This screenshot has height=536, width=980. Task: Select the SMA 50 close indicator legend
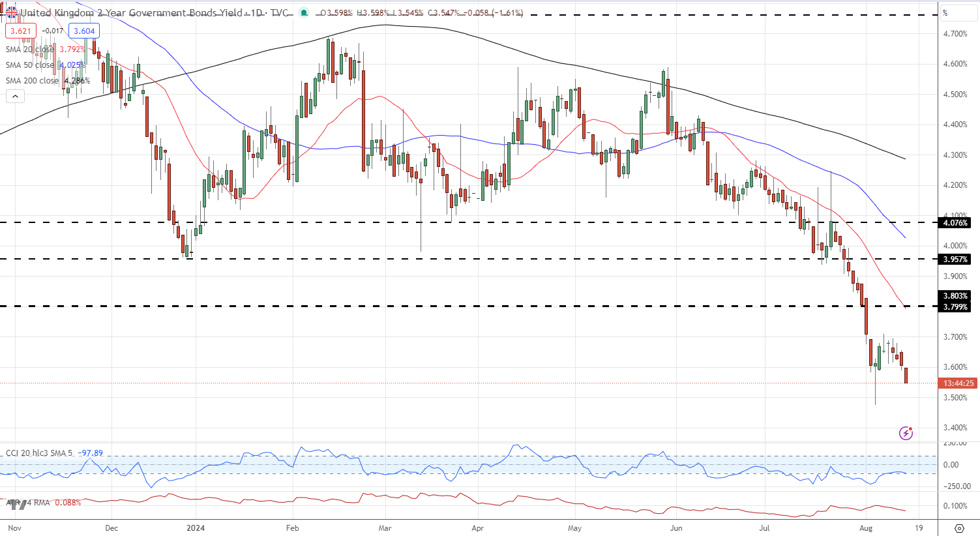coord(30,65)
